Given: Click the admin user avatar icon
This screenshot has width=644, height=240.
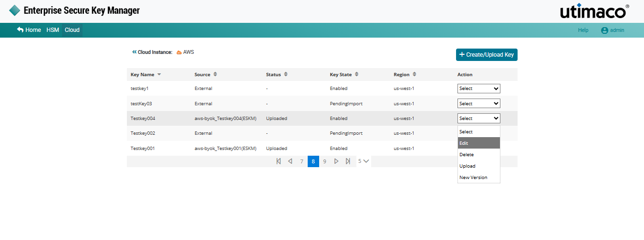Looking at the screenshot, I should [x=604, y=30].
